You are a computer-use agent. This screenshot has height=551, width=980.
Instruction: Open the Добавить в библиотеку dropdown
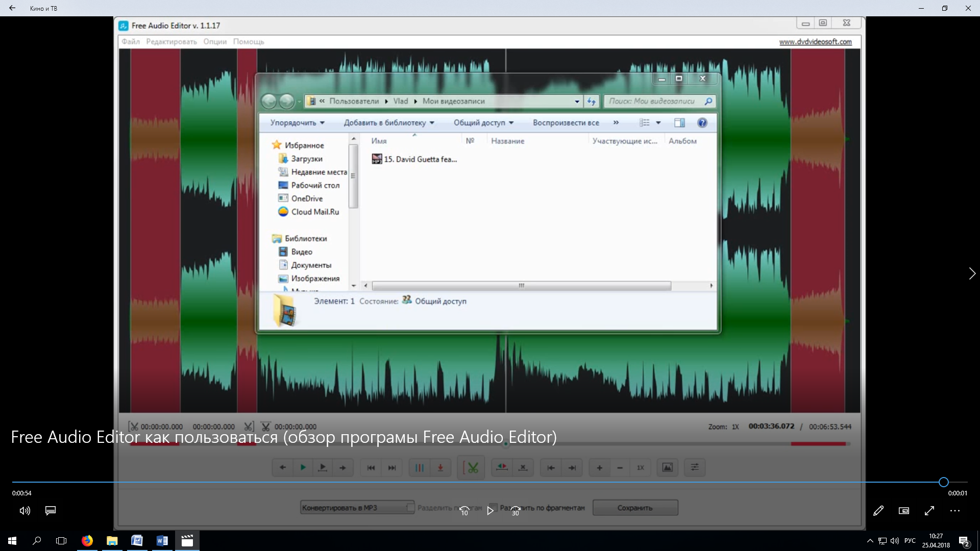pos(389,123)
